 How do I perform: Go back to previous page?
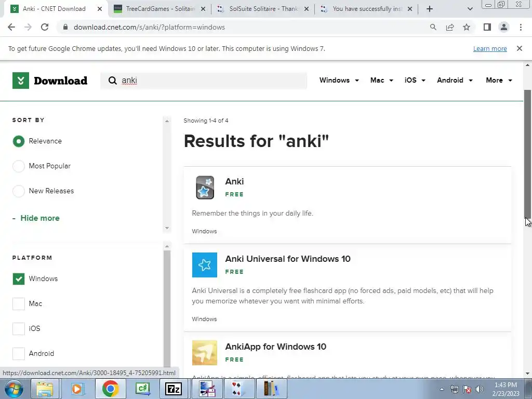pyautogui.click(x=11, y=27)
